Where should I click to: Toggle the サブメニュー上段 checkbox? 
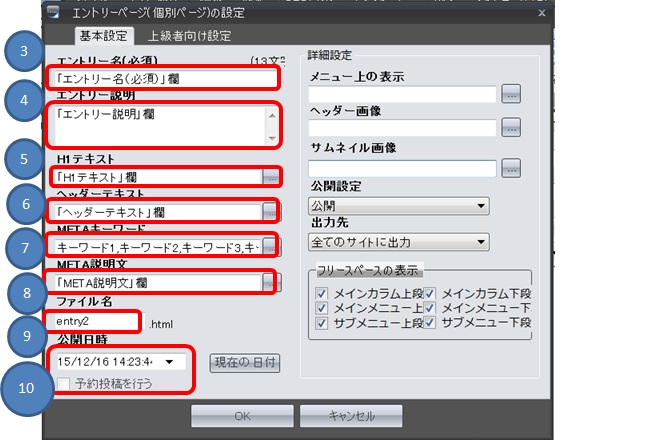[321, 323]
